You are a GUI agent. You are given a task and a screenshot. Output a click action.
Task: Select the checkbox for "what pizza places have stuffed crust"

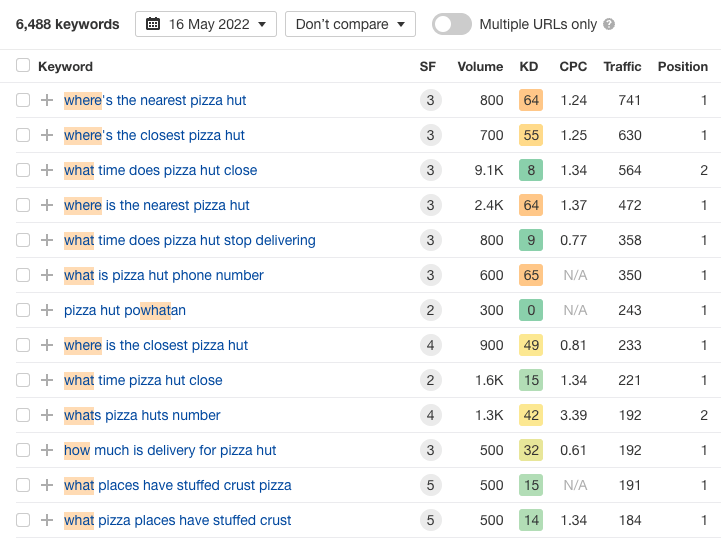[x=23, y=520]
